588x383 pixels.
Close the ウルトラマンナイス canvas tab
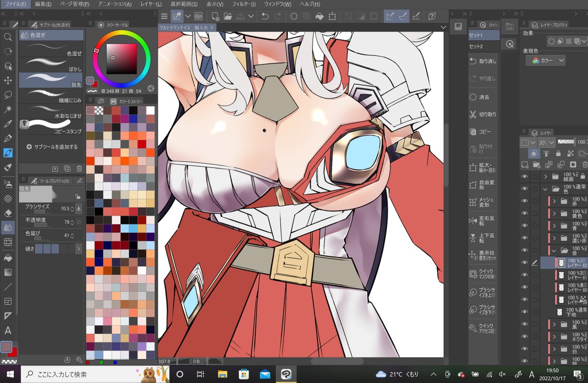tap(212, 28)
